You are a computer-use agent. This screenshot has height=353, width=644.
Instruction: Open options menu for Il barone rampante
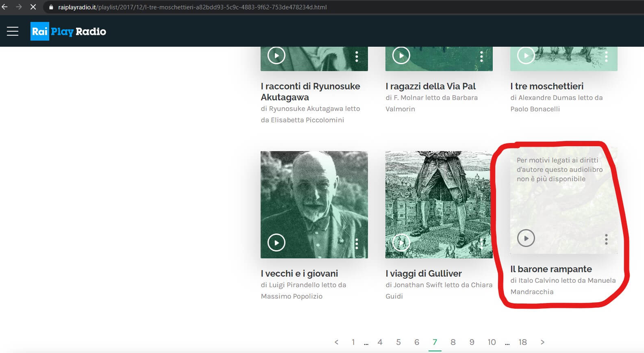(x=606, y=239)
